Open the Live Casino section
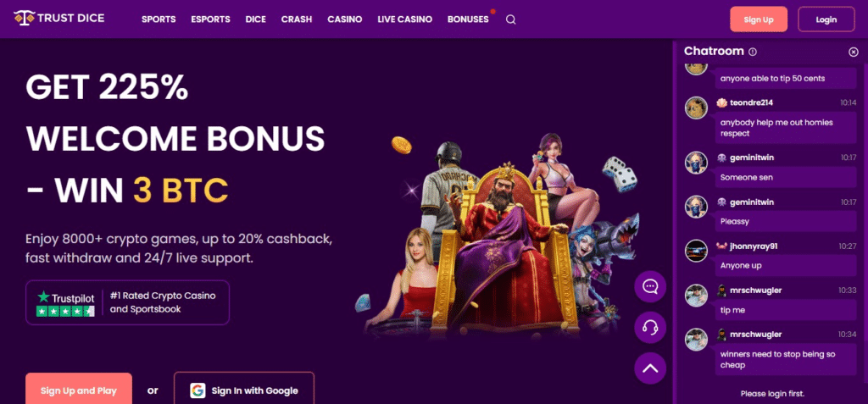The height and width of the screenshot is (404, 868). pos(404,19)
